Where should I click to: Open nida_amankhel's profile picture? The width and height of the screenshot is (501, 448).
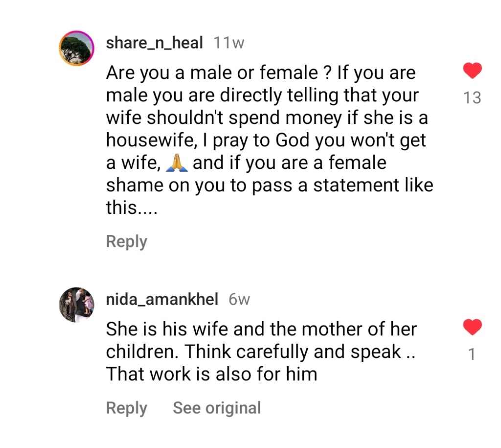(x=76, y=305)
